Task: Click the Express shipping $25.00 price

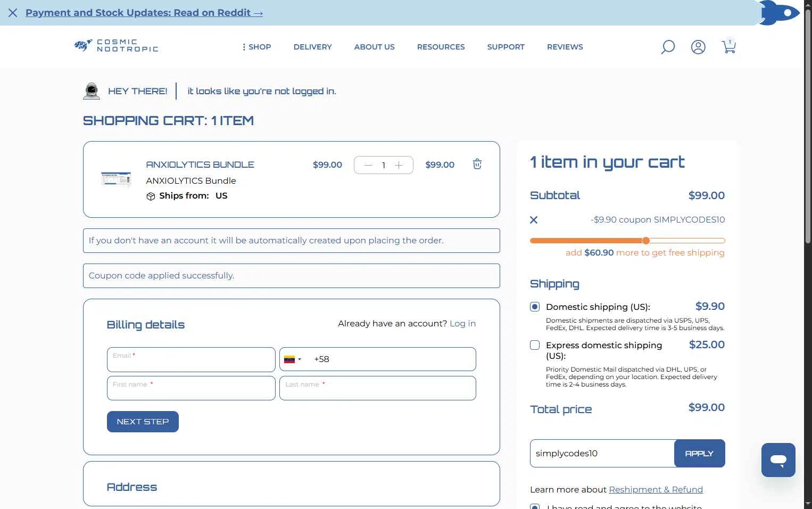Action: pyautogui.click(x=707, y=344)
